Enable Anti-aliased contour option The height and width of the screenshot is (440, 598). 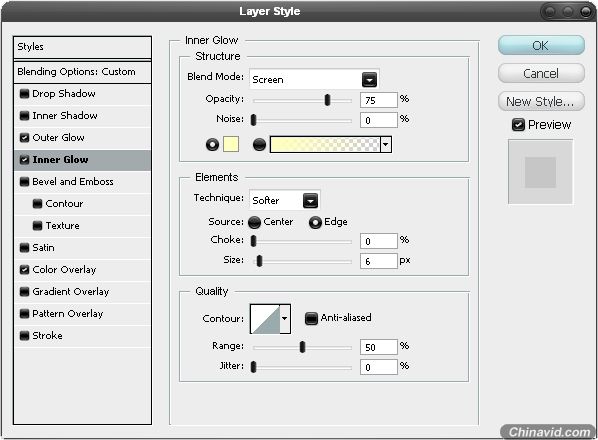pos(311,318)
